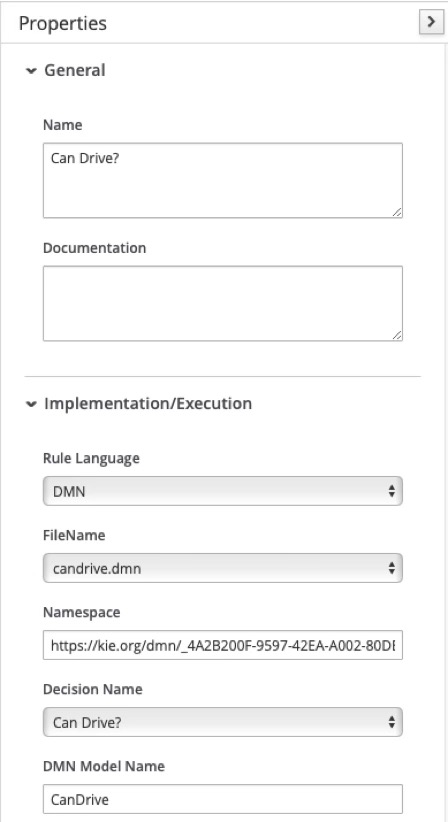
Task: Click the Properties panel title
Action: click(63, 23)
